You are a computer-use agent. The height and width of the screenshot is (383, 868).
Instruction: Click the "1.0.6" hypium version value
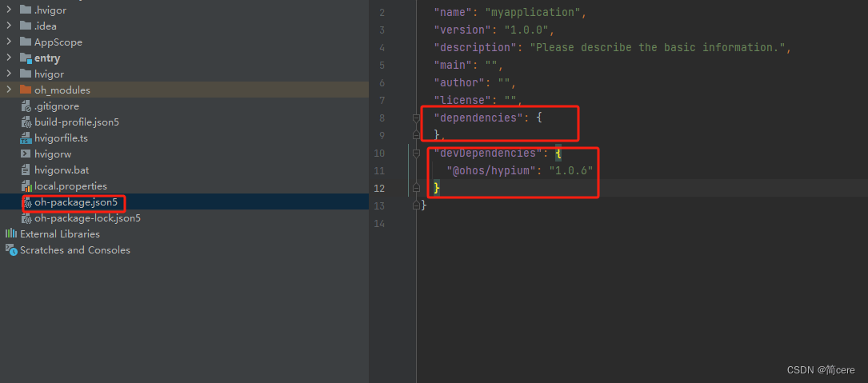tap(571, 170)
